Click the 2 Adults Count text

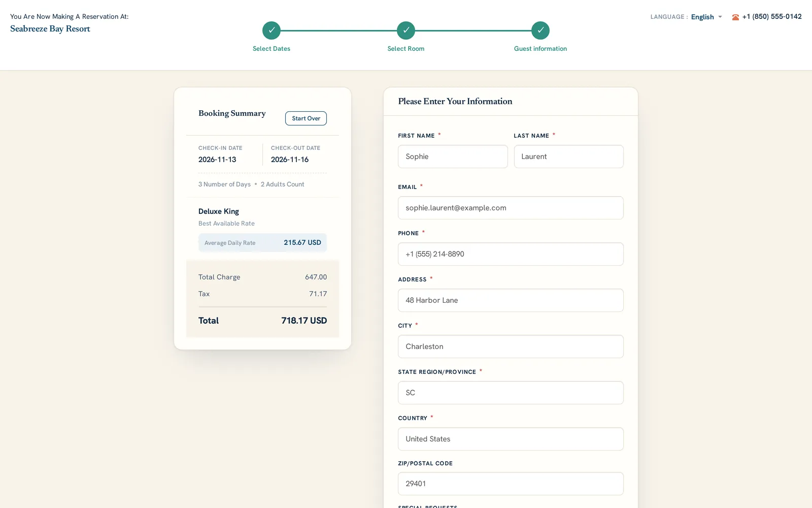coord(283,184)
